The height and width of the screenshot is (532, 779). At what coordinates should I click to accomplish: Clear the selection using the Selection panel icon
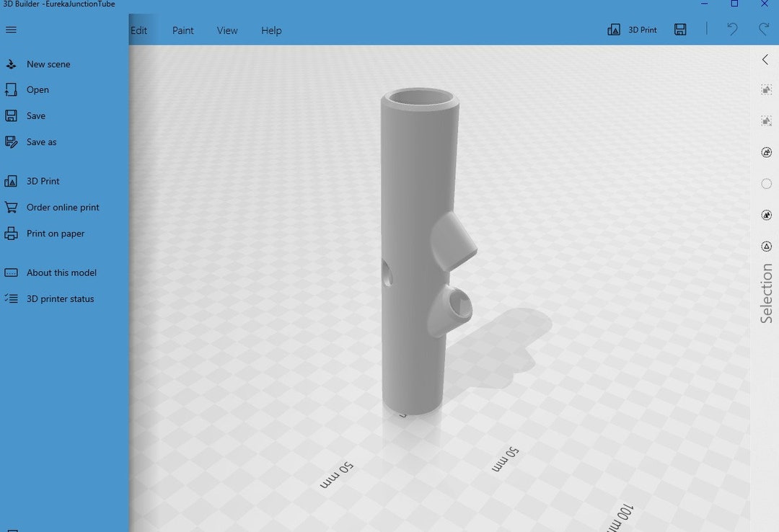(x=765, y=121)
